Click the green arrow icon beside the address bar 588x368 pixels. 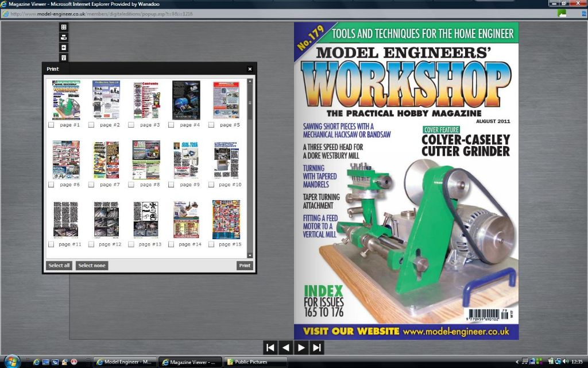562,14
